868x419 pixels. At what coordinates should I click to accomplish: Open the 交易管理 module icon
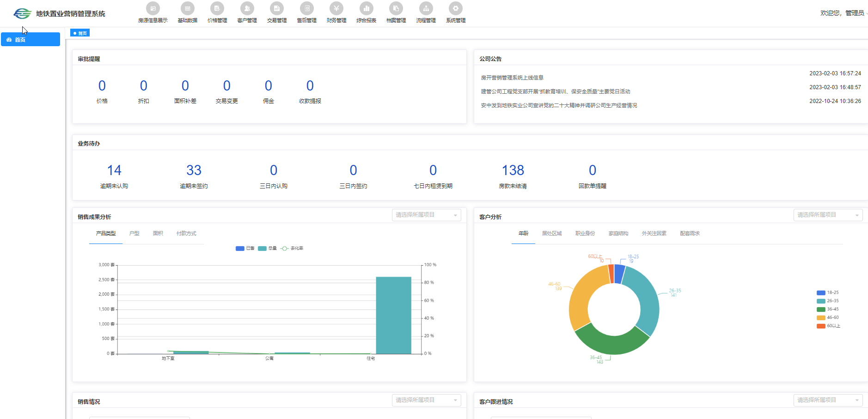click(x=276, y=8)
